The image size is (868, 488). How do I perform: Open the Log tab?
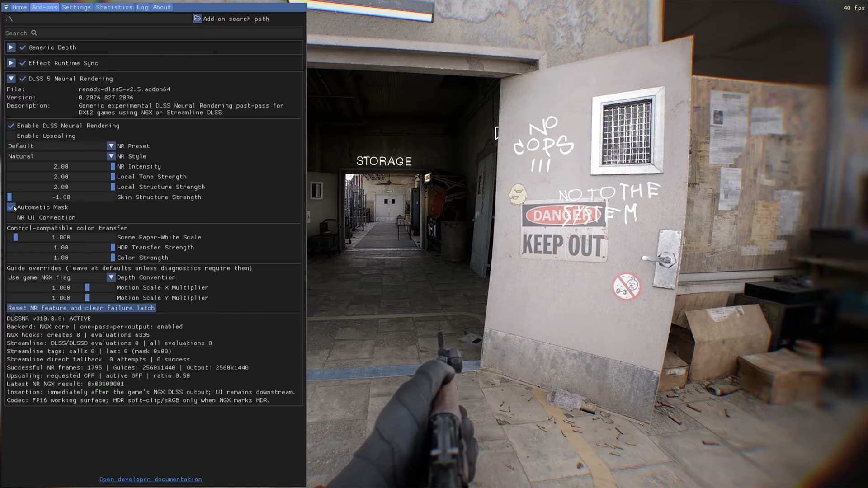click(x=142, y=7)
